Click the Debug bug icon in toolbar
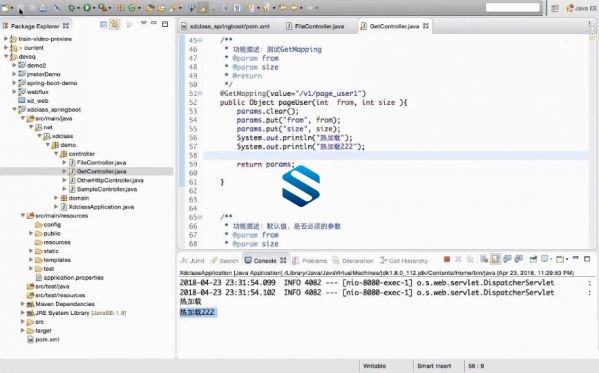Image resolution: width=599 pixels, height=373 pixels. coord(72,8)
